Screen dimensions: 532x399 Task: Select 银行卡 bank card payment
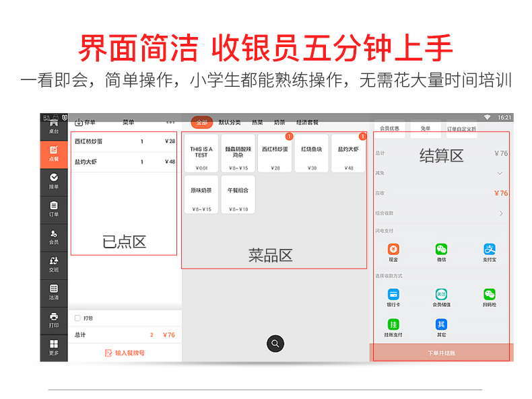point(393,295)
